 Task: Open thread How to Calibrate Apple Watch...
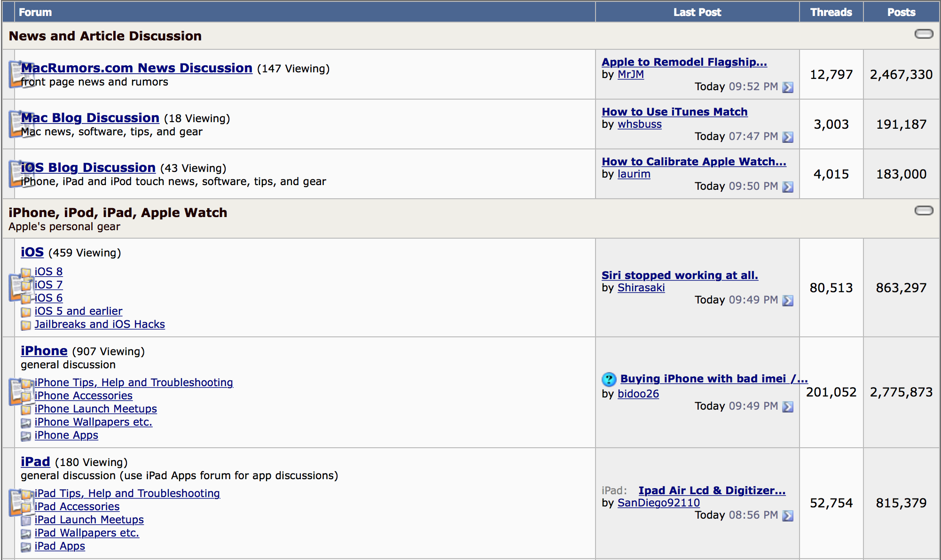pos(694,162)
